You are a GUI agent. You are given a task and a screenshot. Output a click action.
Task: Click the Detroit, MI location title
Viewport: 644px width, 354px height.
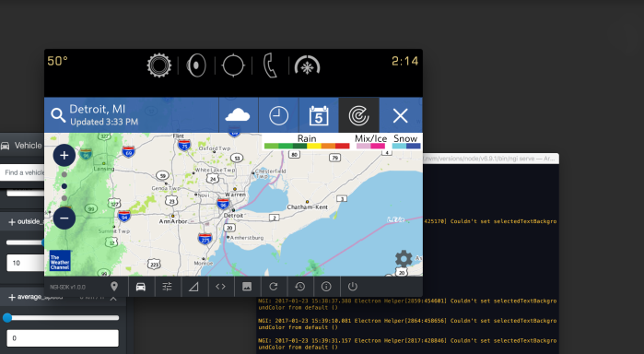point(98,110)
